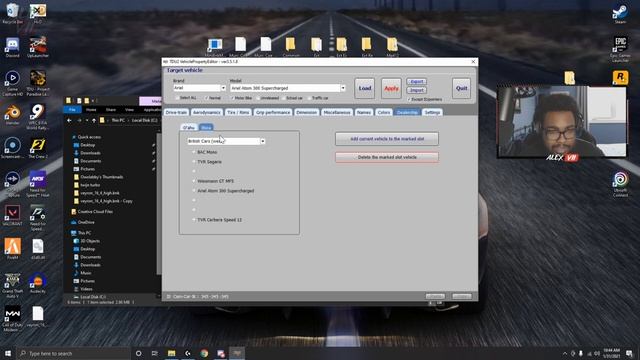Select the BAC Mono slot radio button

pyautogui.click(x=193, y=152)
